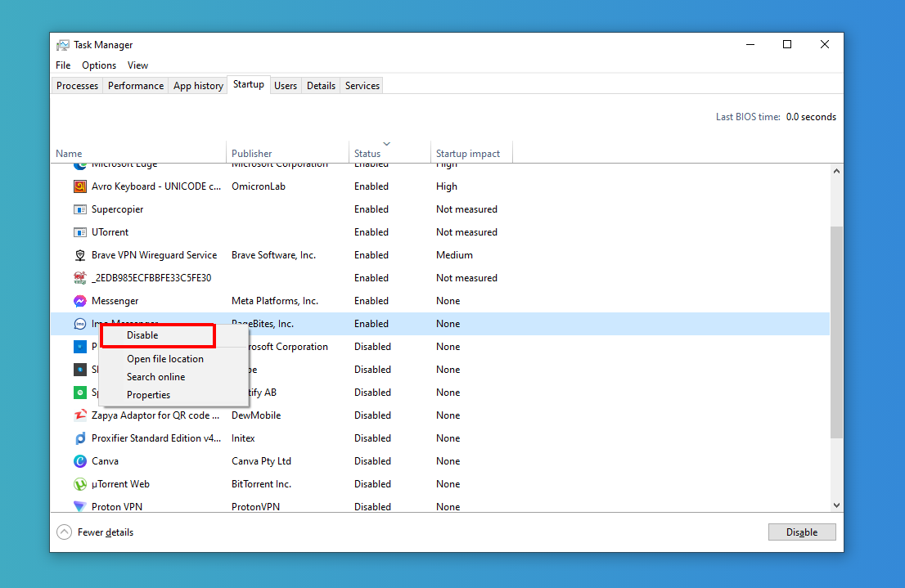Viewport: 905px width, 588px height.
Task: Switch to the Details tab
Action: tap(321, 85)
